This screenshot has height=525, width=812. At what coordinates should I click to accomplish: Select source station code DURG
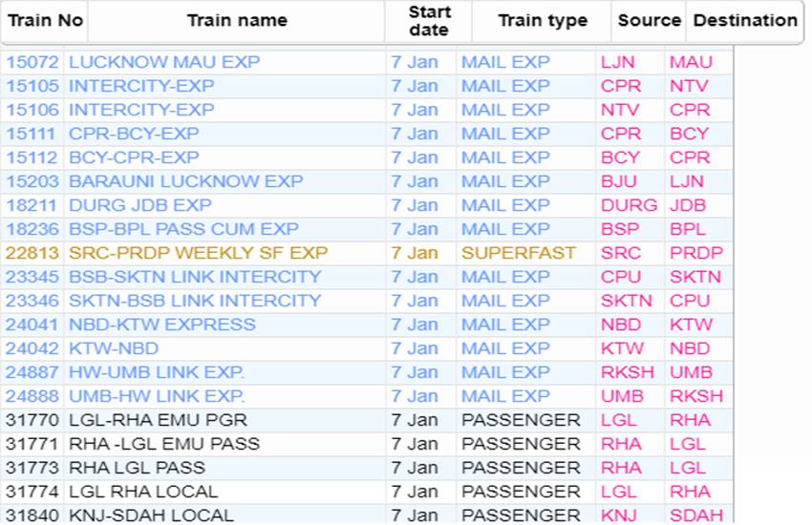(x=629, y=205)
